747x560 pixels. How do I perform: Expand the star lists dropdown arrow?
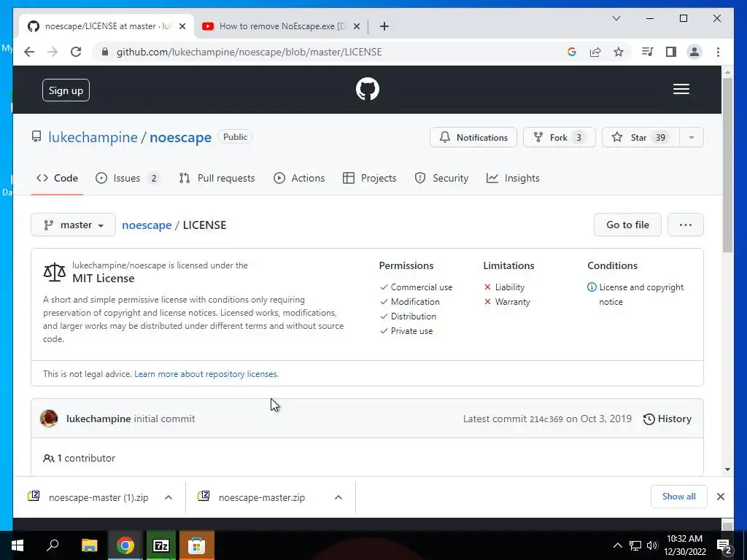coord(692,137)
